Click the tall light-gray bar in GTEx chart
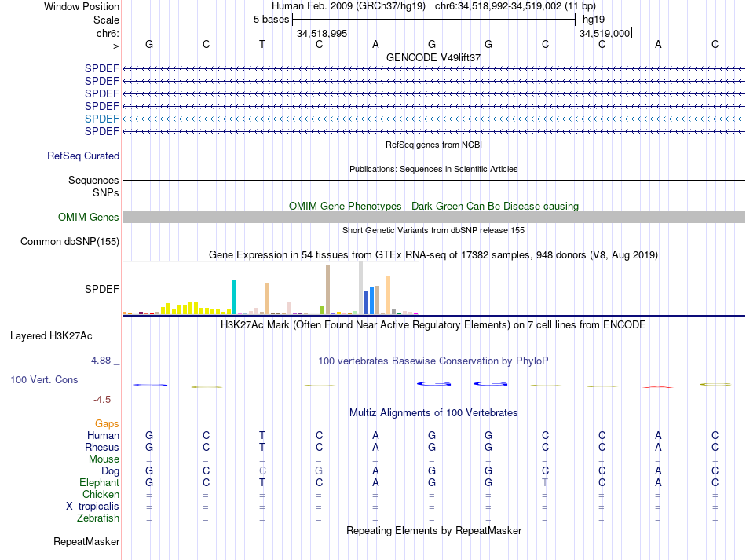 pyautogui.click(x=360, y=287)
